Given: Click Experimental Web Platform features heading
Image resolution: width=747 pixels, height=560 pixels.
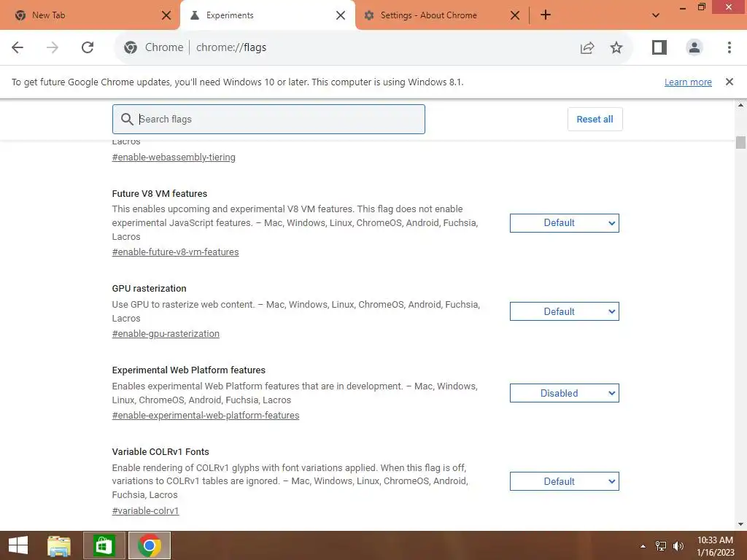Looking at the screenshot, I should [189, 370].
